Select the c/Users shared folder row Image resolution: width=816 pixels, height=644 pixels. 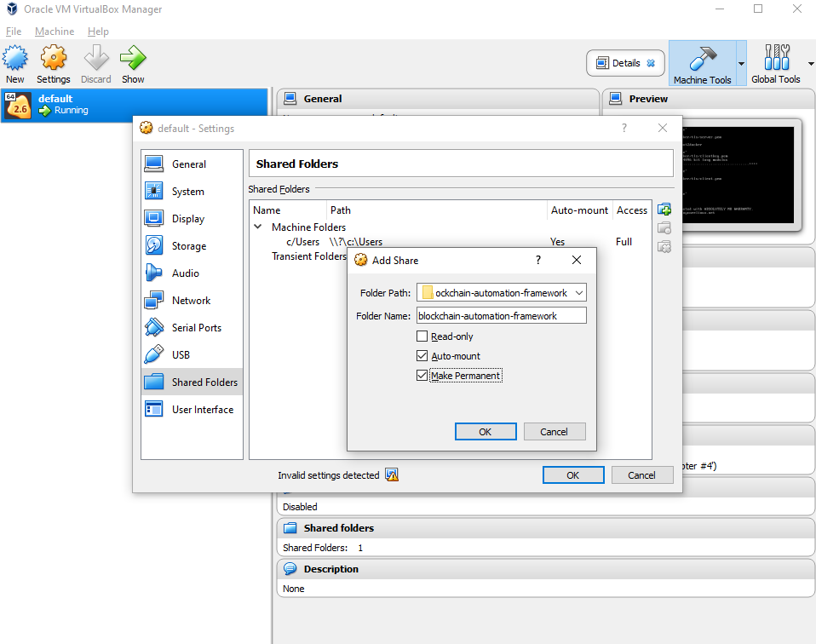(x=450, y=242)
